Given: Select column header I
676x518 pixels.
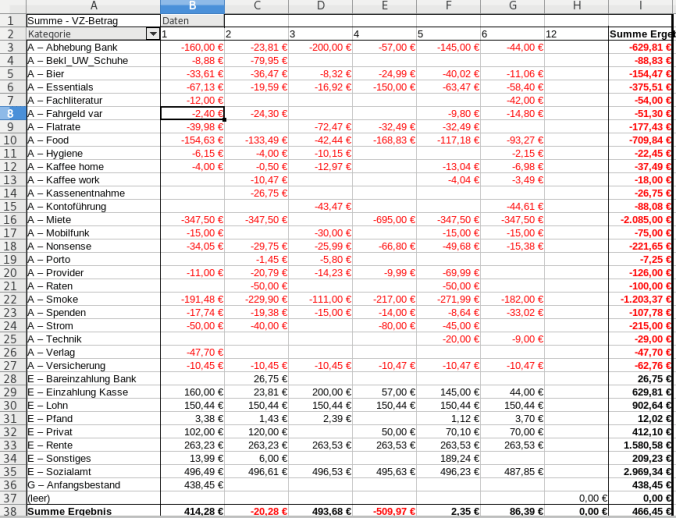Looking at the screenshot, I should pos(640,7).
